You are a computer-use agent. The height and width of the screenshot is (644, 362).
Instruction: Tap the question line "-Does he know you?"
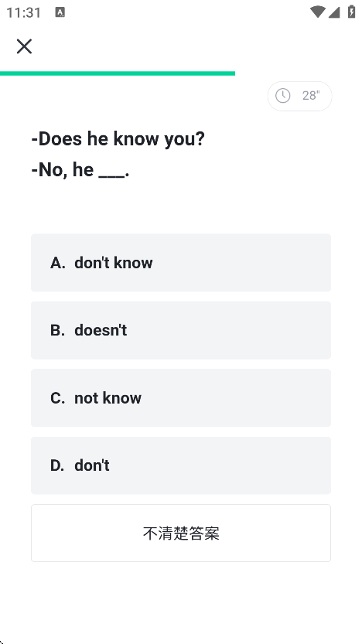pyautogui.click(x=118, y=139)
